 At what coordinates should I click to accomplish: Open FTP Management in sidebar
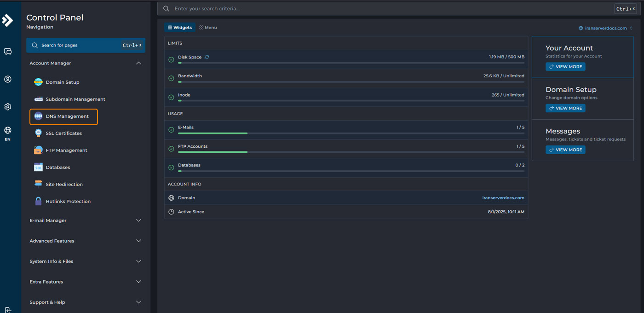pyautogui.click(x=66, y=151)
